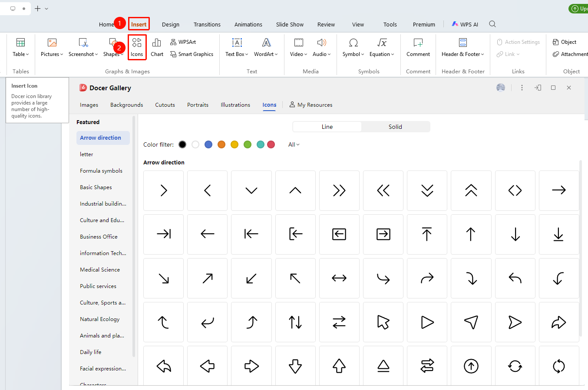Click the new tab plus button
This screenshot has height=390, width=588.
point(38,8)
